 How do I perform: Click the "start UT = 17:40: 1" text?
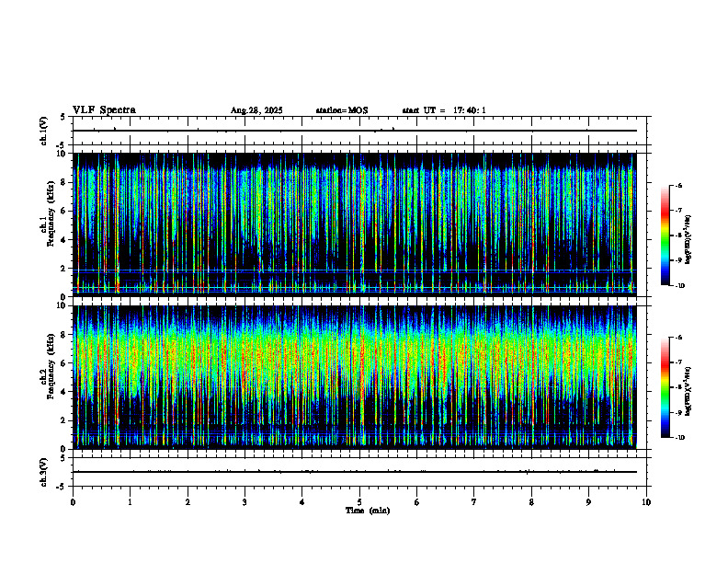[444, 110]
